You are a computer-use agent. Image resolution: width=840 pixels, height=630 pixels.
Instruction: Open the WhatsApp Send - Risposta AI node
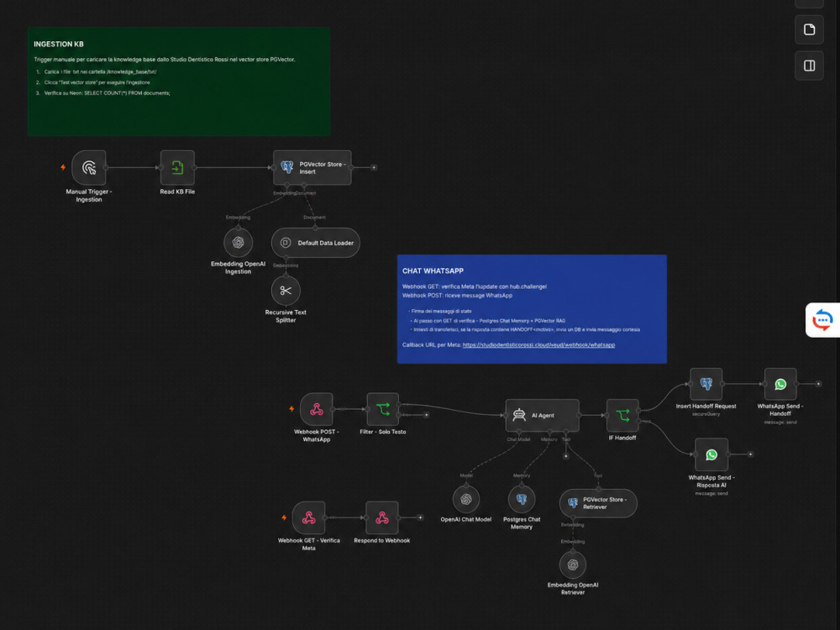[711, 454]
